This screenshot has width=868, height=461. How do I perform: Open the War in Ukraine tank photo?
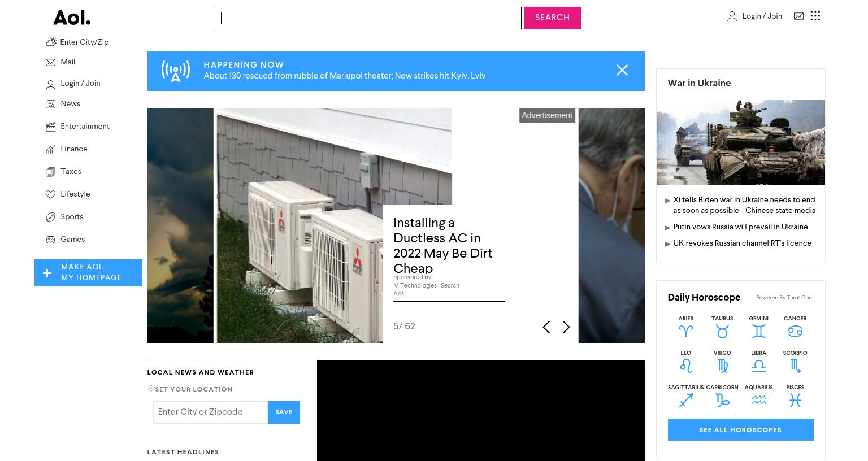[x=740, y=142]
